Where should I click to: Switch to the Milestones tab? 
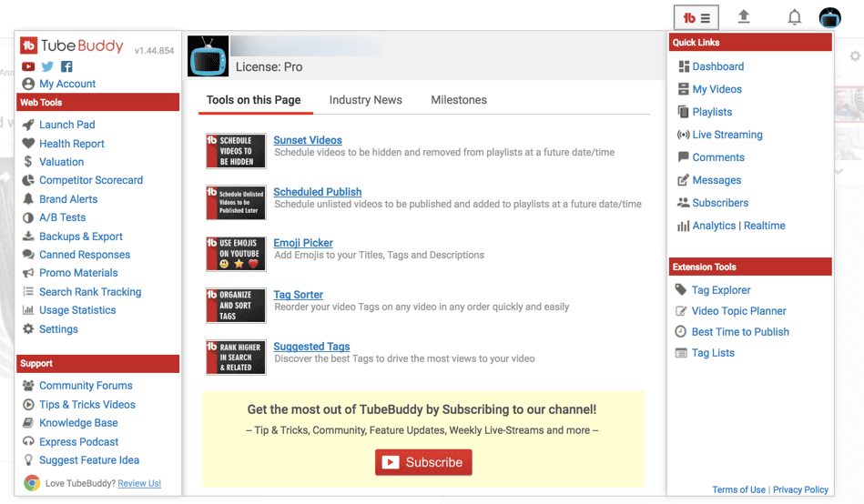coord(459,100)
